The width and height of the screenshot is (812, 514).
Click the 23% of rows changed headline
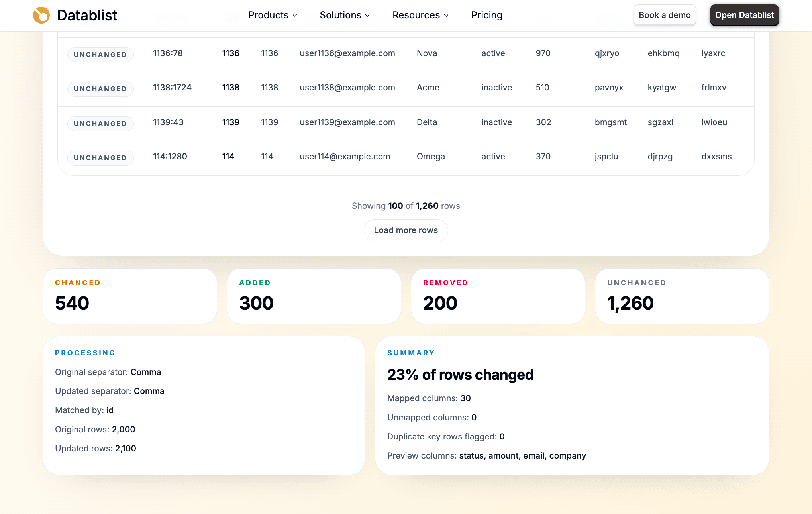click(460, 375)
